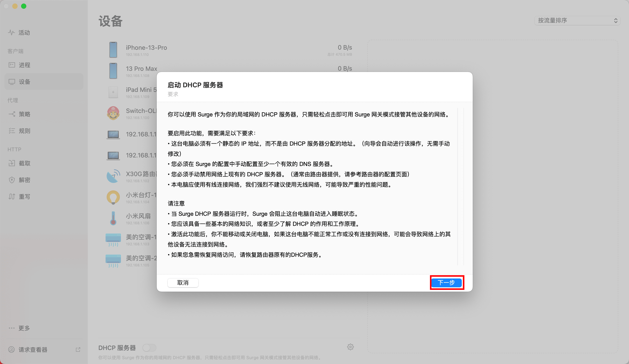Open external Request Viewer (请求查看器) icon
This screenshot has height=364, width=629.
pos(78,350)
